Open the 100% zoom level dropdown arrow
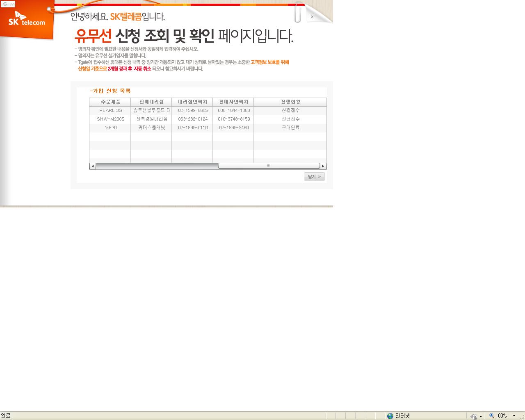The width and height of the screenshot is (525, 420). click(x=514, y=416)
